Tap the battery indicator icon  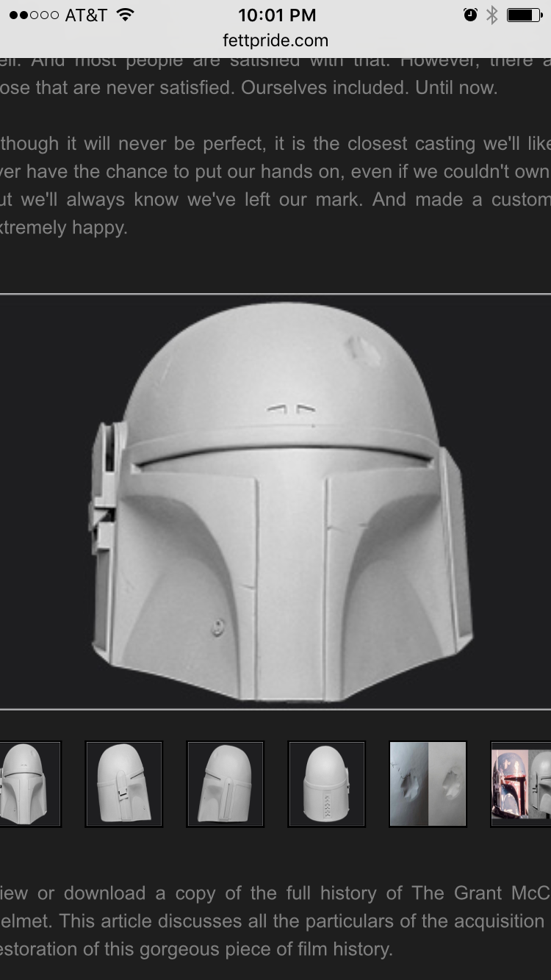click(524, 15)
